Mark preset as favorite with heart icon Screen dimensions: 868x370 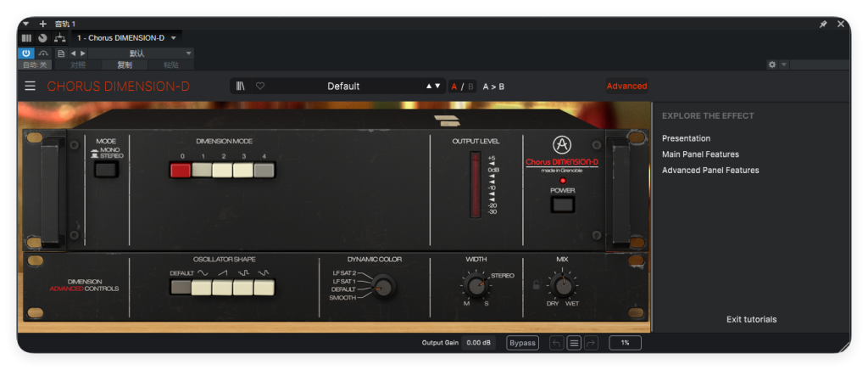259,86
